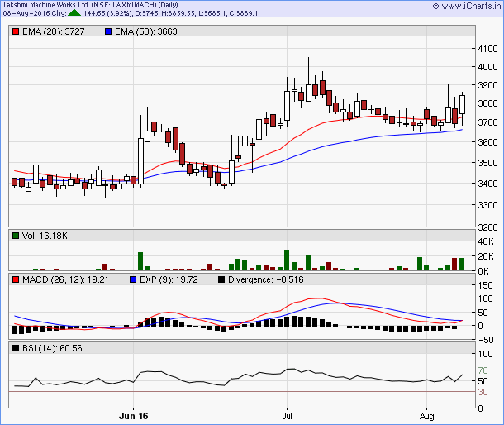
Task: Click the 'Jul' date axis label
Action: [287, 416]
